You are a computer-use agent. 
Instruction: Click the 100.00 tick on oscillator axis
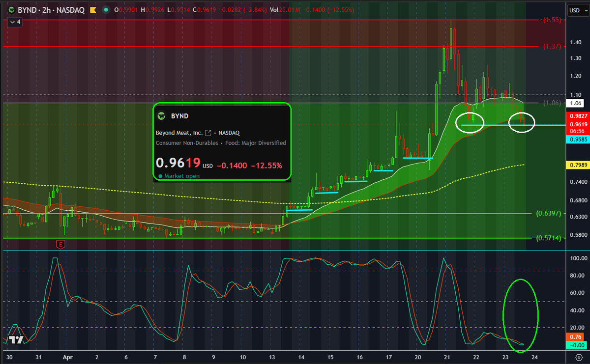578,258
